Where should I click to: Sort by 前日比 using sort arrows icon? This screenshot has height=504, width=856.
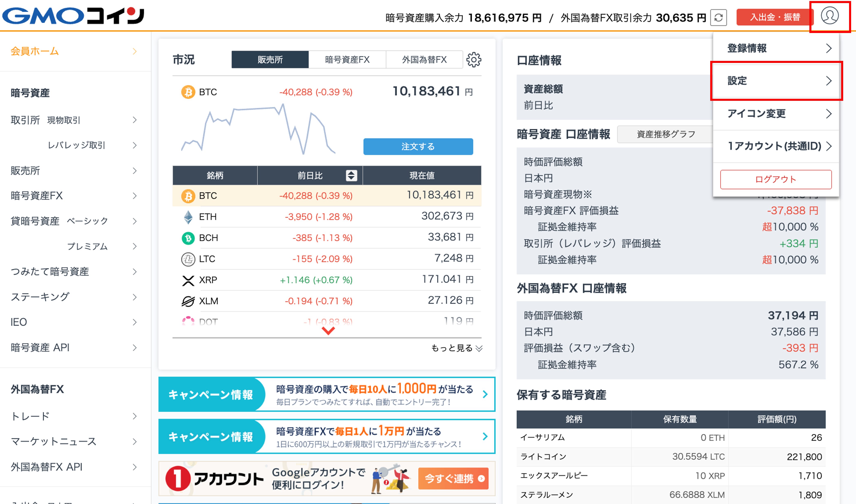pyautogui.click(x=351, y=176)
